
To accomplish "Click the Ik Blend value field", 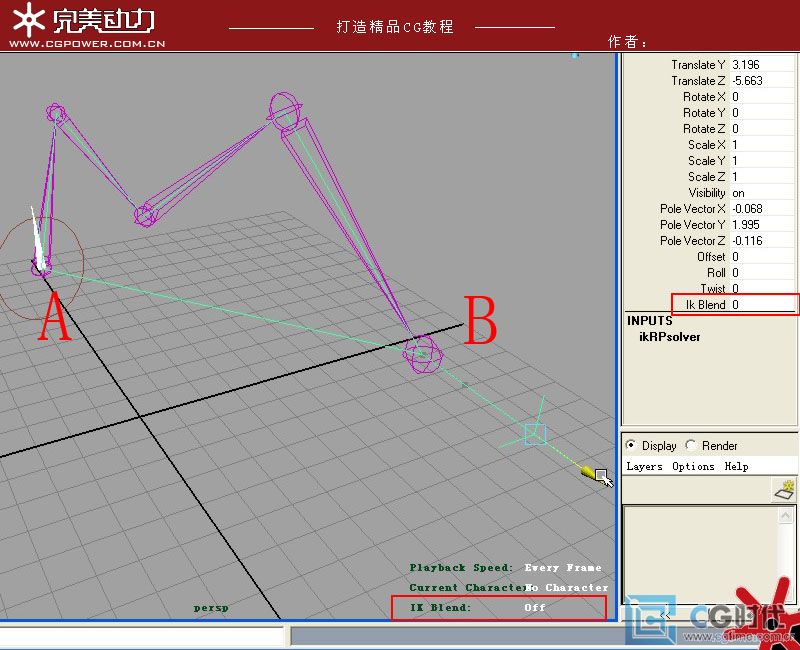I will (x=763, y=305).
